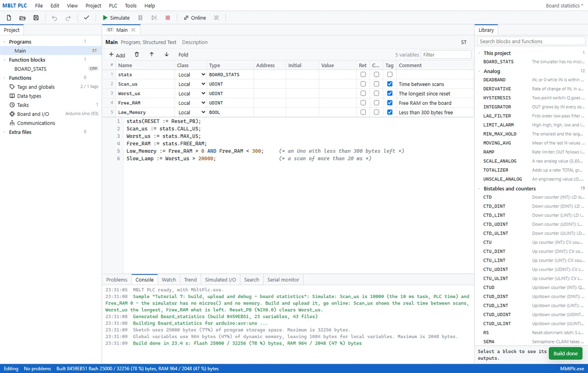The image size is (588, 373).
Task: Open Data types in project tree
Action: point(29,96)
